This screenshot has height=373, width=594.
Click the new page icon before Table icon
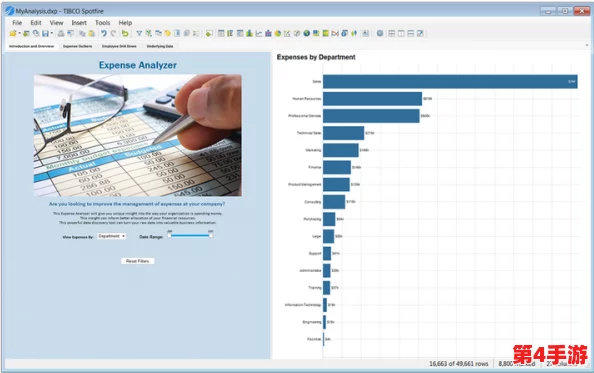coord(209,33)
